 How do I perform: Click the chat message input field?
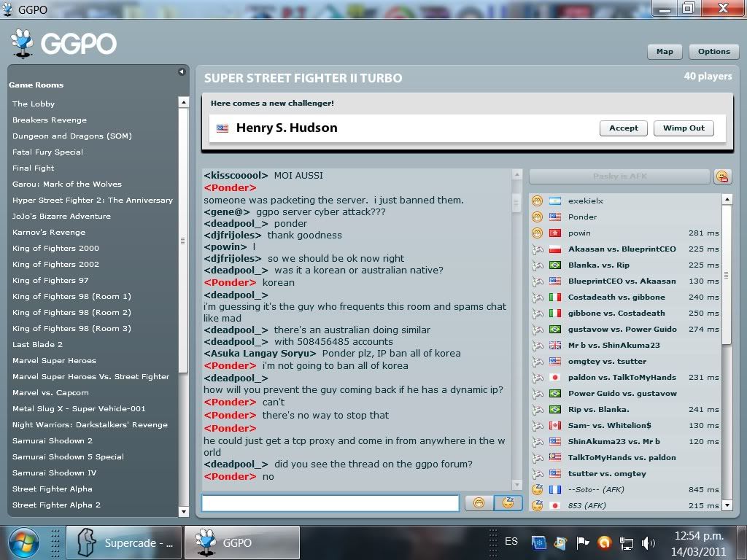pos(330,503)
